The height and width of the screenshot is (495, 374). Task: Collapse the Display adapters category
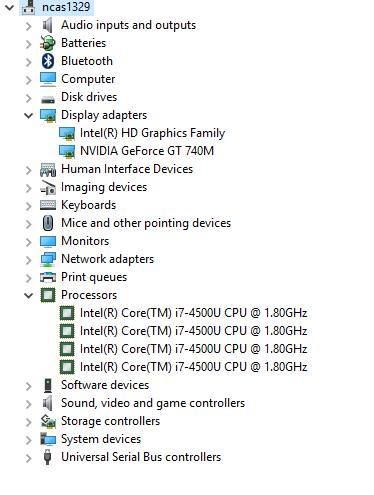coord(29,115)
